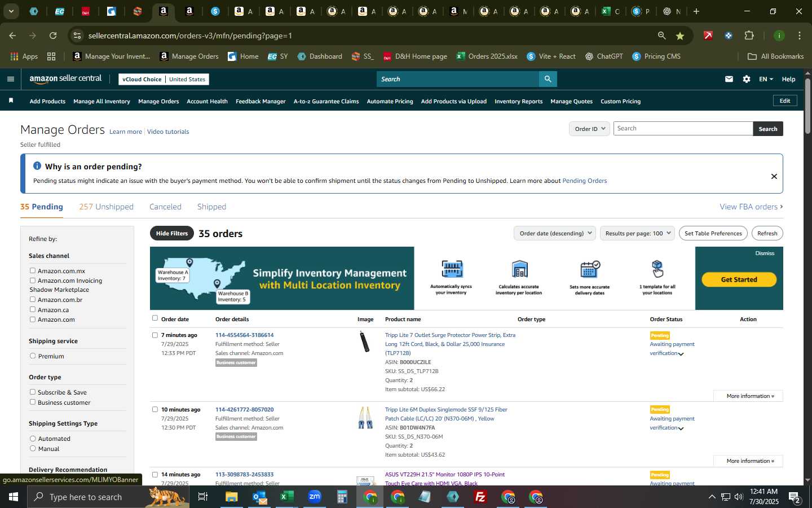Switch to the Canceled orders tab
The height and width of the screenshot is (508, 812).
click(x=165, y=207)
